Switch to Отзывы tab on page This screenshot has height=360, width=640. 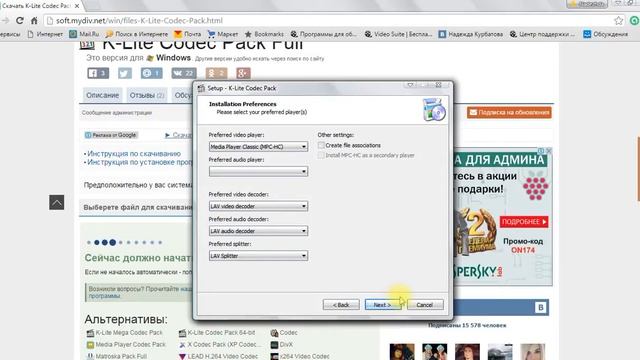pos(147,95)
